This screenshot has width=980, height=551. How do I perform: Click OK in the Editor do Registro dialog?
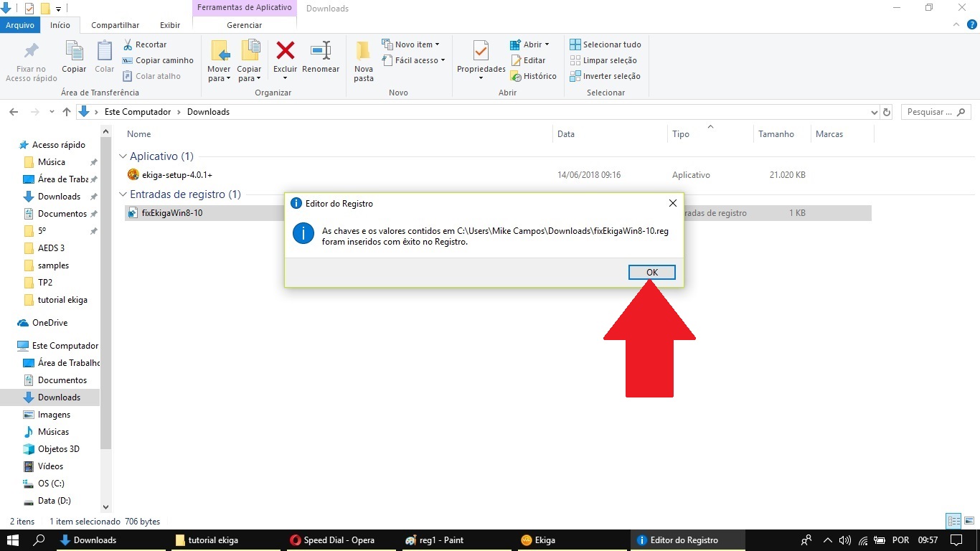(651, 273)
